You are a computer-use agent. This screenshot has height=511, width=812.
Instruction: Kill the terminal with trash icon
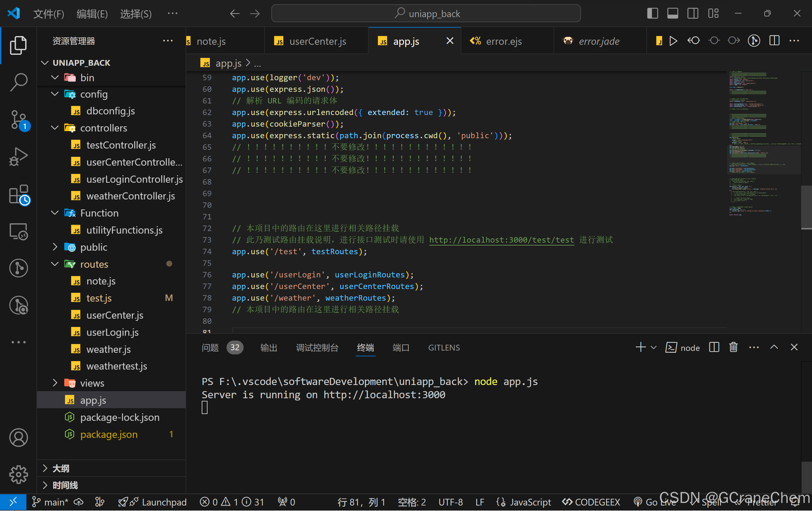733,348
